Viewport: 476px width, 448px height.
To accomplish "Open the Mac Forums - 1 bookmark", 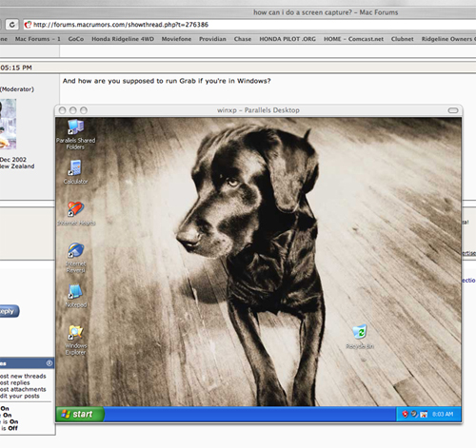I will tap(37, 39).
